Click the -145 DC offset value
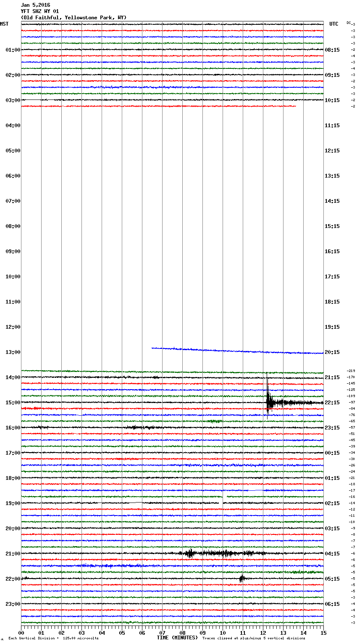Screen dimensions: 357x644 click(351, 384)
